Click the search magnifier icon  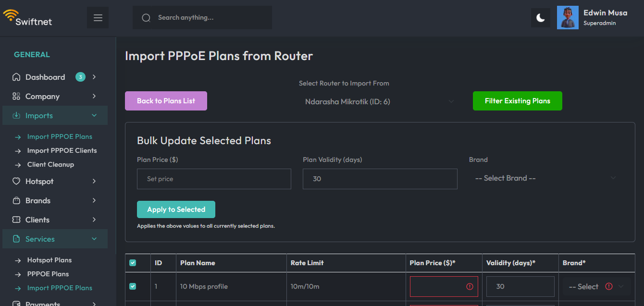146,18
